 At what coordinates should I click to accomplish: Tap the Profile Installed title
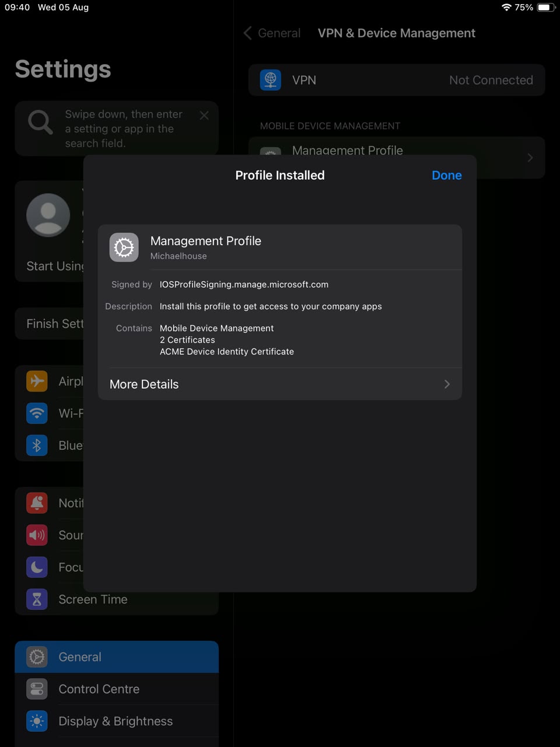(x=280, y=175)
